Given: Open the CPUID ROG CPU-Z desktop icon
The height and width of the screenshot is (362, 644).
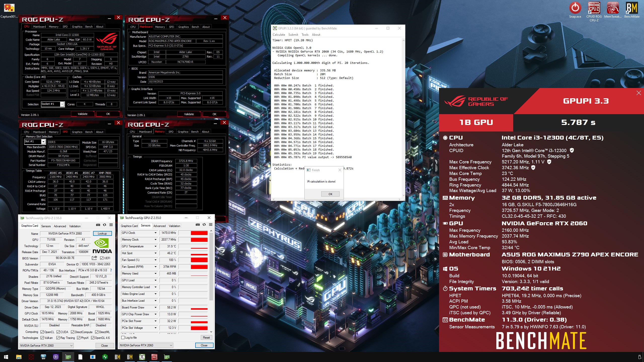Looking at the screenshot, I should pyautogui.click(x=594, y=12).
